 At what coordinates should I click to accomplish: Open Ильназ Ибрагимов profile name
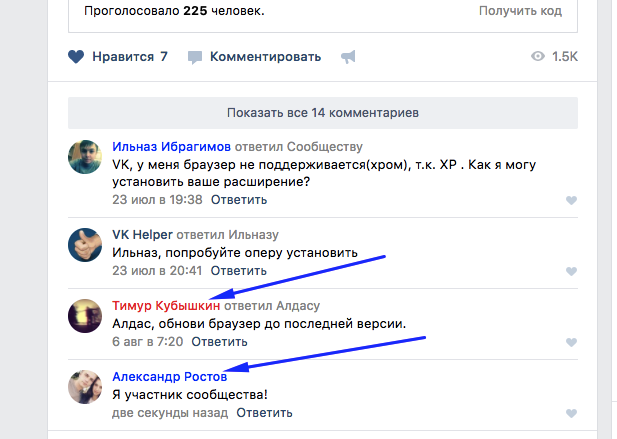point(171,147)
